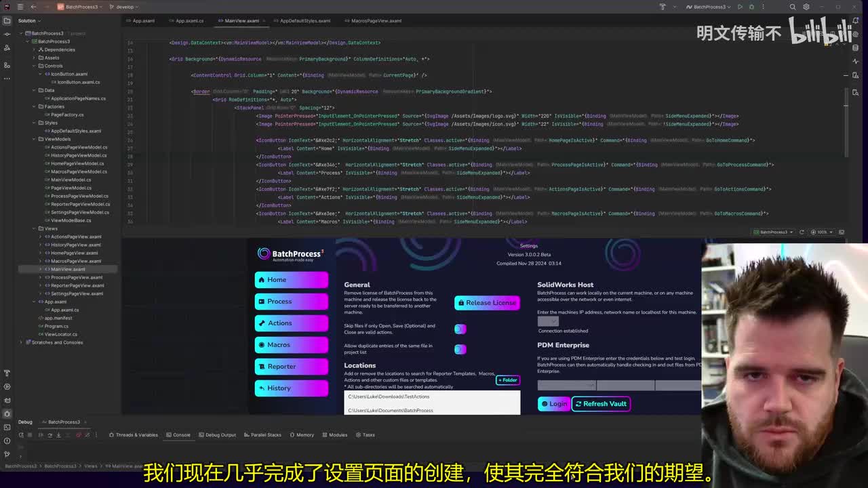Run the project with the play icon
868x488 pixels.
[740, 7]
